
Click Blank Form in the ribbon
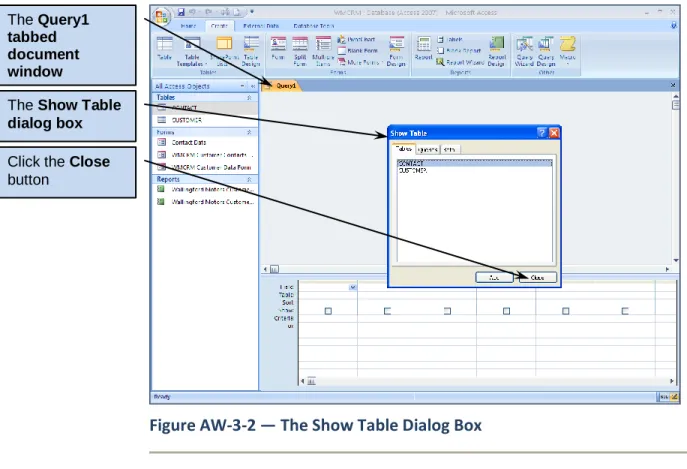point(358,51)
